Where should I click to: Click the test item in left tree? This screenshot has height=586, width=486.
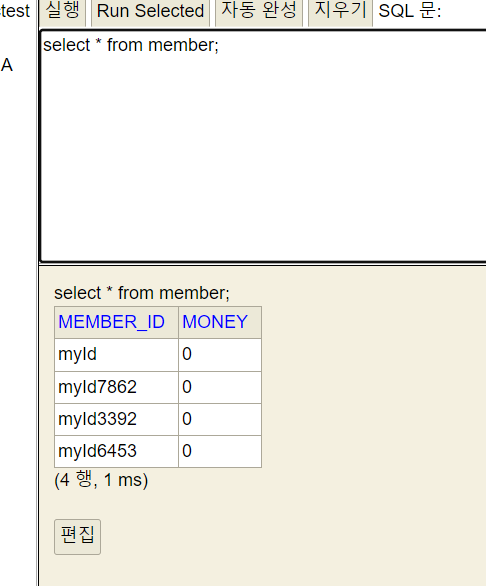coord(15,10)
